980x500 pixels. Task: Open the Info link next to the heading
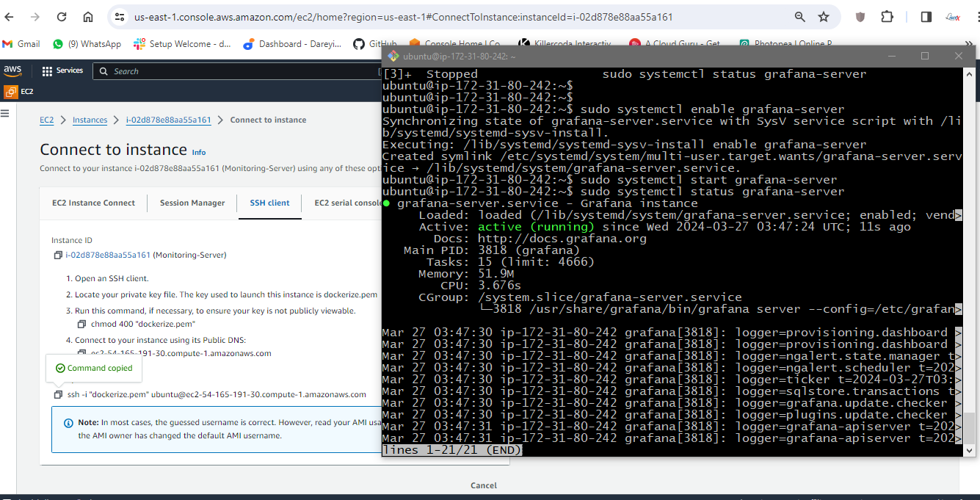pyautogui.click(x=199, y=152)
